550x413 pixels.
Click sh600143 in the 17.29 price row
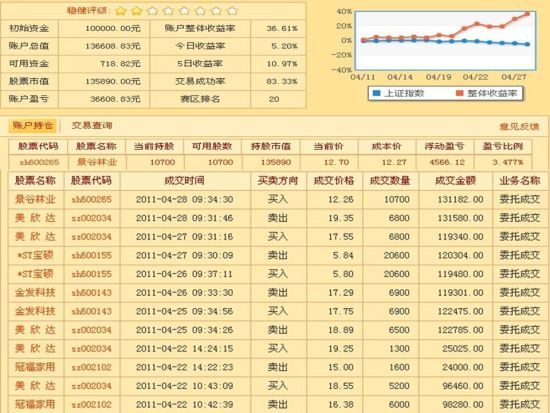[91, 293]
